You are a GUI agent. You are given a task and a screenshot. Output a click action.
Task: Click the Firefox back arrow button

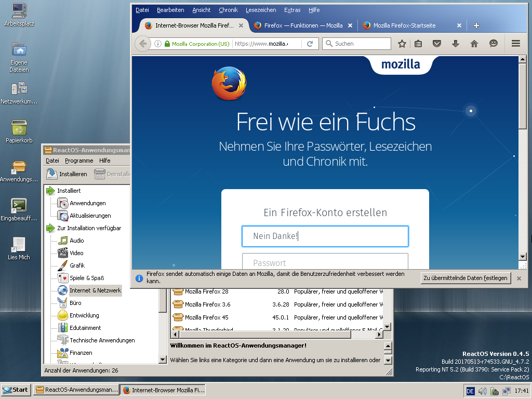pos(143,44)
